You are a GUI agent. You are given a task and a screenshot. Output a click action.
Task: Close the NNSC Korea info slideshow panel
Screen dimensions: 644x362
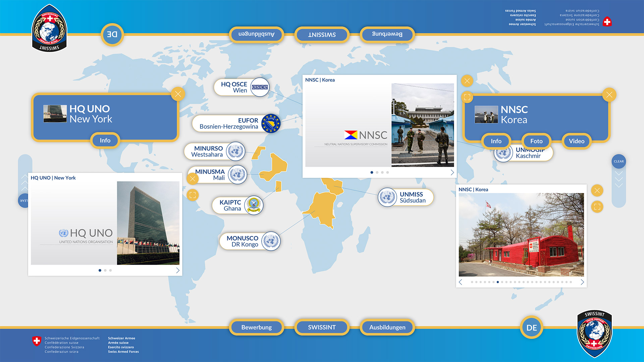[467, 81]
